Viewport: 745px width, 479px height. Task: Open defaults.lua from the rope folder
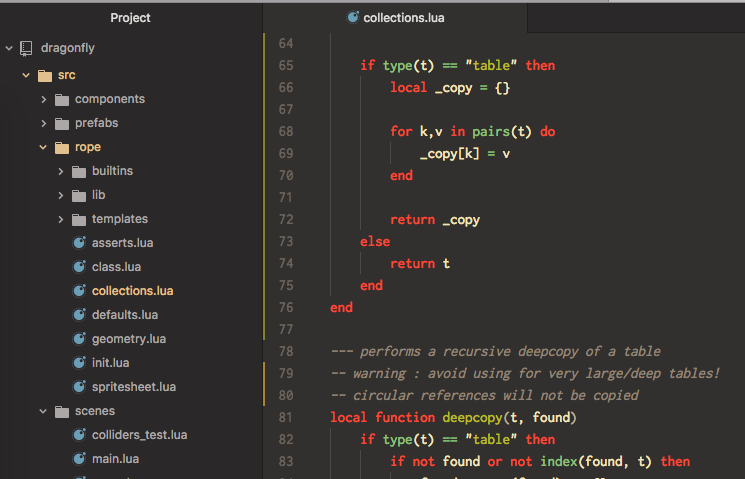[x=125, y=315]
